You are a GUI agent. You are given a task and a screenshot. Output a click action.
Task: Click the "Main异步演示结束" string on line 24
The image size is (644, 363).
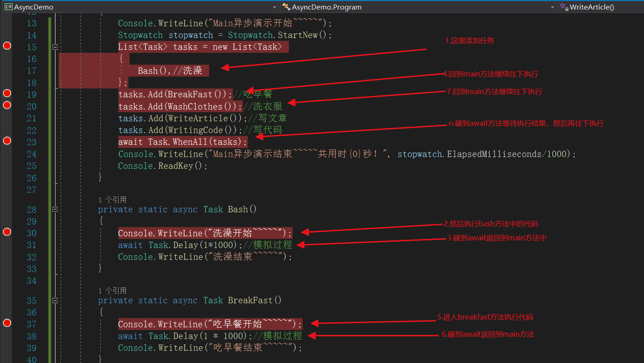point(297,154)
